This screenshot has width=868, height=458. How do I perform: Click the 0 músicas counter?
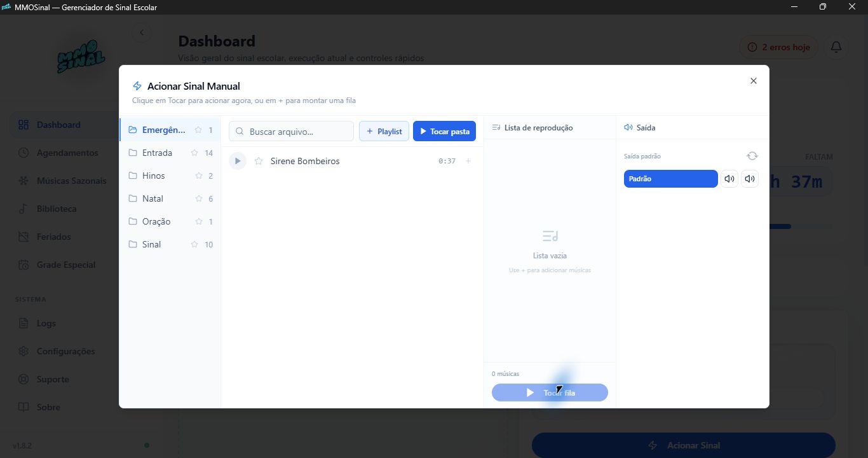point(505,373)
